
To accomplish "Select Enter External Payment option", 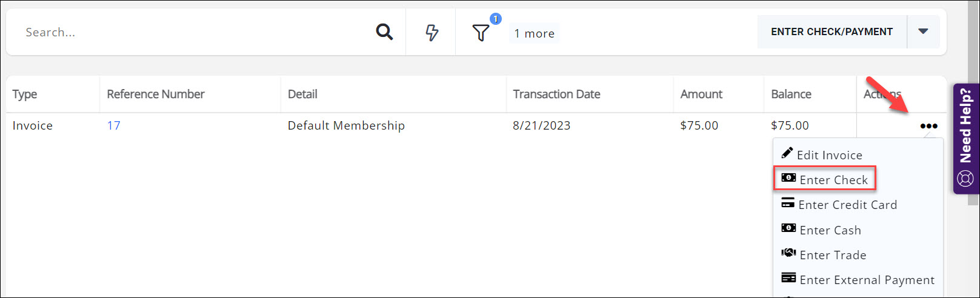I will pyautogui.click(x=867, y=280).
